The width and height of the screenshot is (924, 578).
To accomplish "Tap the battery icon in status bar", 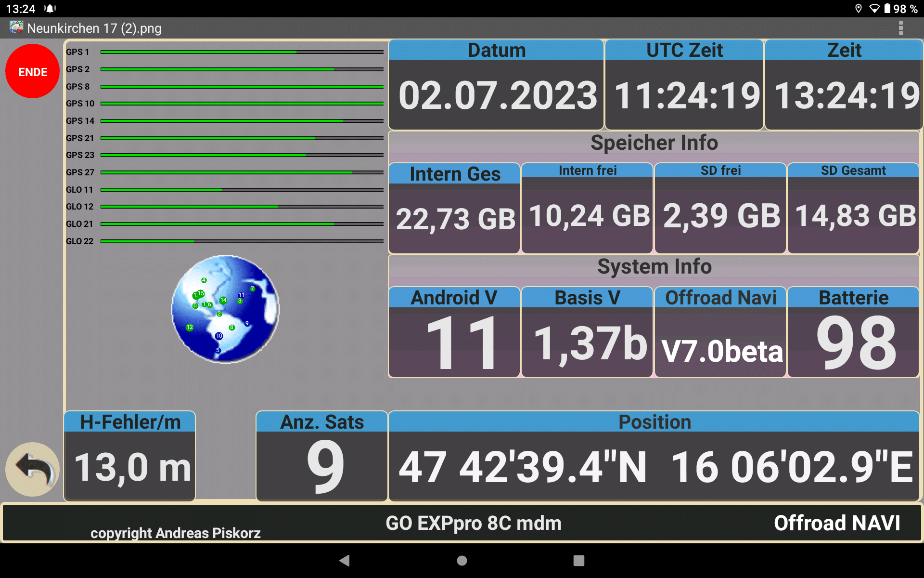I will 887,9.
